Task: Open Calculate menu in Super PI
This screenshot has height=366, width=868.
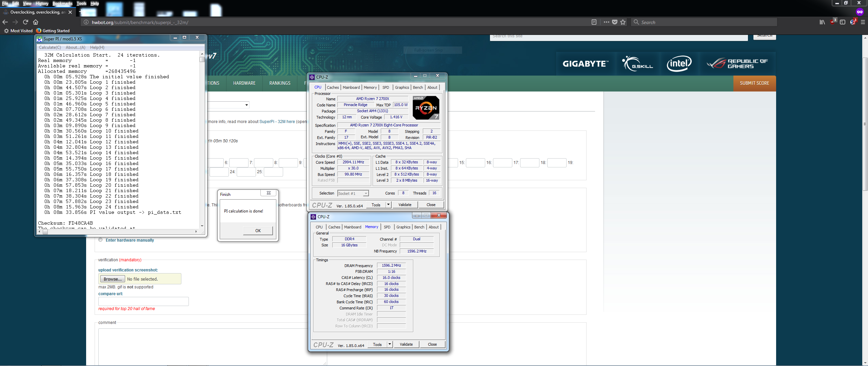Action: (x=50, y=47)
